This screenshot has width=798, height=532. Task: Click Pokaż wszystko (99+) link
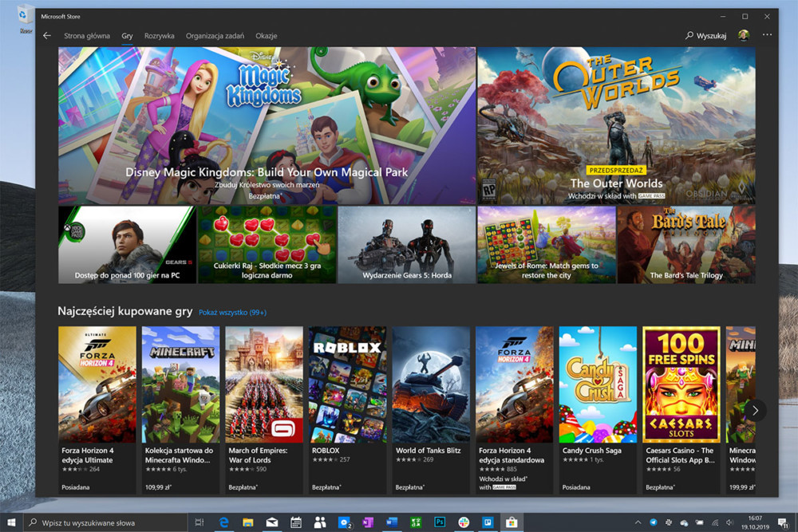(232, 313)
